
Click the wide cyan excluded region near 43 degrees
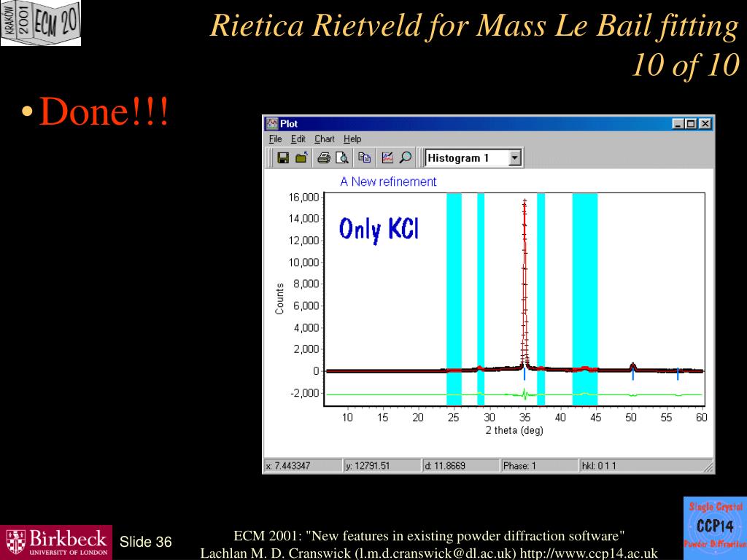[x=585, y=299]
